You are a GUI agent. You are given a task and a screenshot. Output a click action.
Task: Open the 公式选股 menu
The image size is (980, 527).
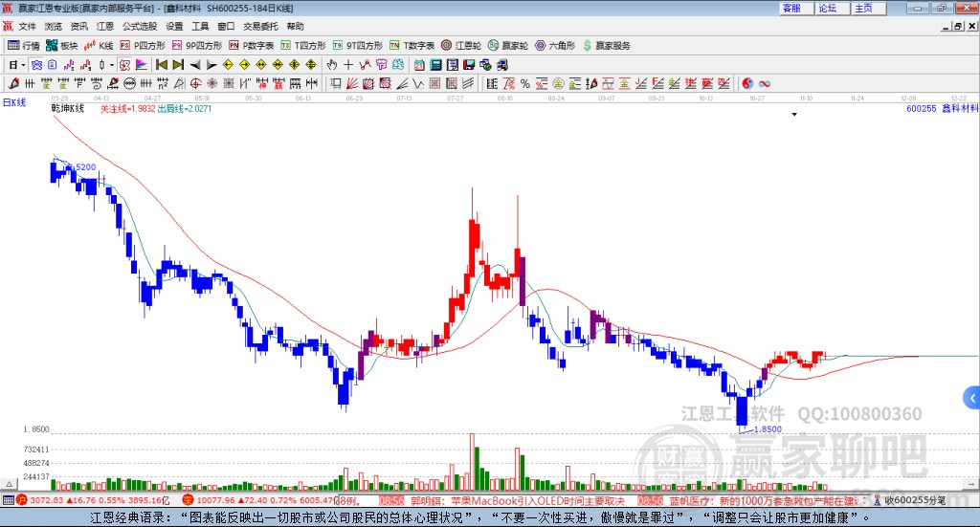140,26
